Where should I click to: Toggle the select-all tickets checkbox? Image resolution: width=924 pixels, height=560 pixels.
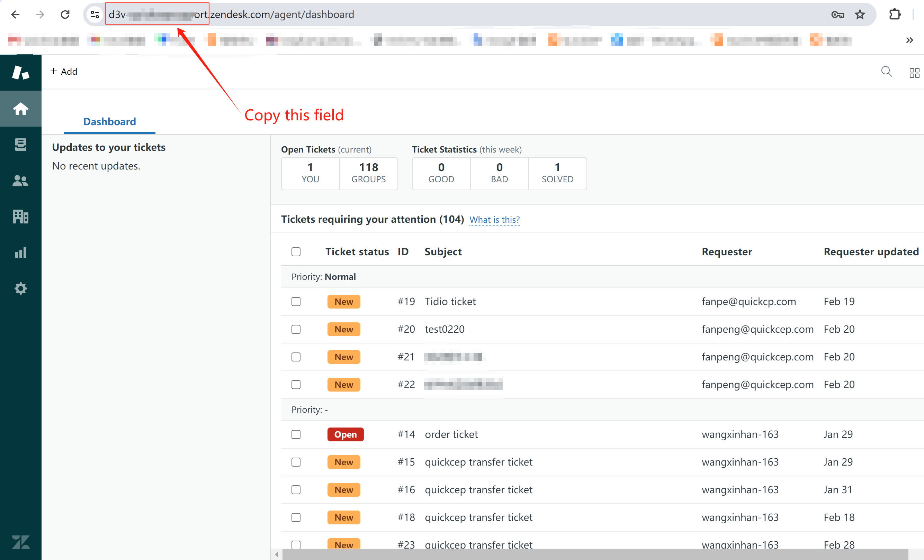click(x=296, y=252)
